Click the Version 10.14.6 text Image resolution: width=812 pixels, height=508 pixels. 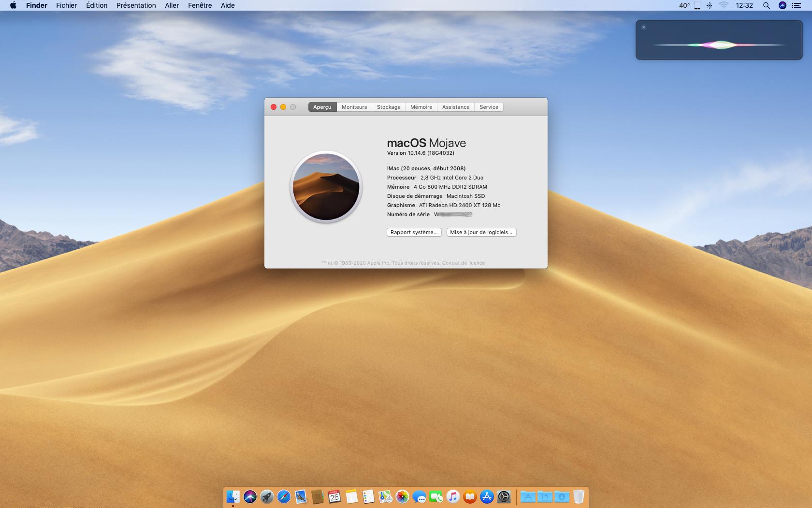[420, 153]
